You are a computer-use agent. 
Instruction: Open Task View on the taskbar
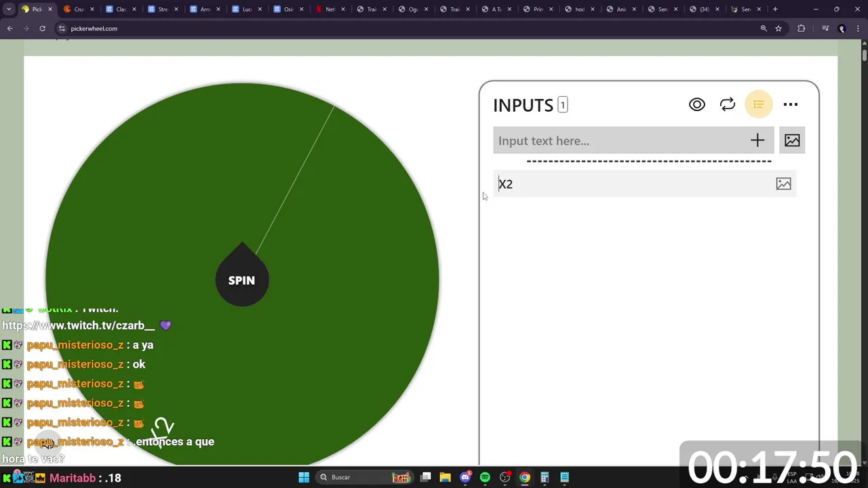(x=425, y=477)
